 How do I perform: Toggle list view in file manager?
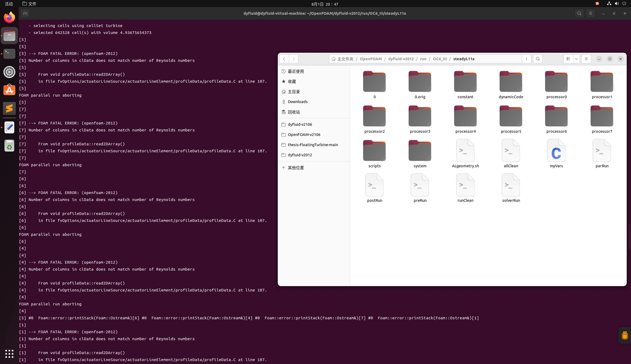[568, 59]
